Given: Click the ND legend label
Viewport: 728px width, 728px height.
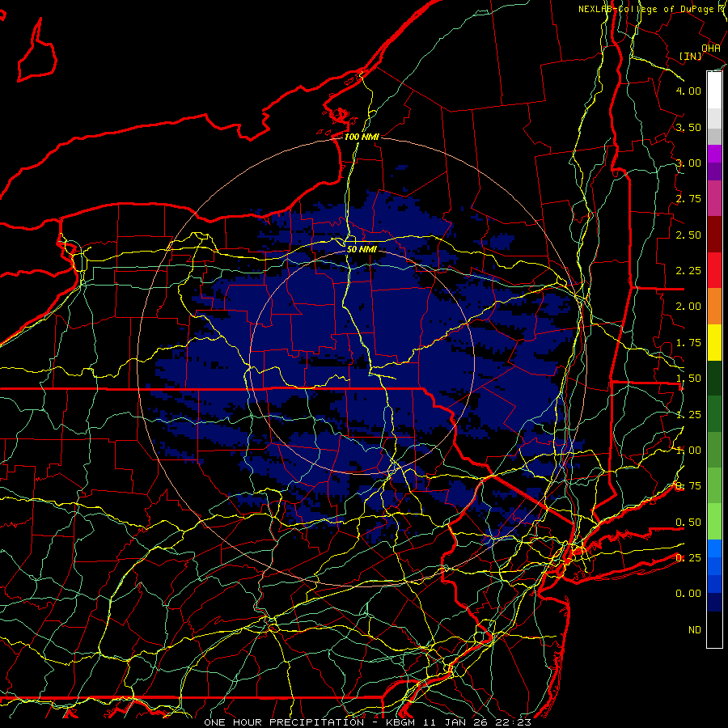Looking at the screenshot, I should tap(695, 630).
